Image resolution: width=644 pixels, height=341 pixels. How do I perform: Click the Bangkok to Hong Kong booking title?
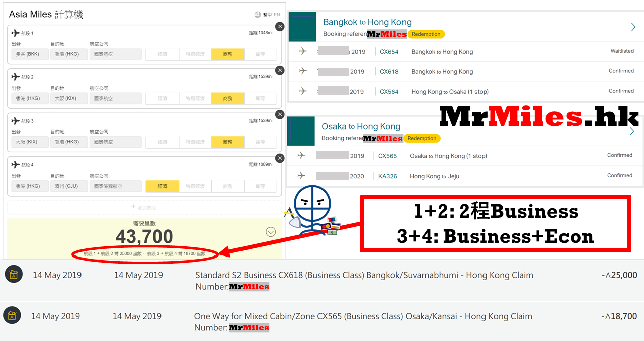[x=367, y=22]
